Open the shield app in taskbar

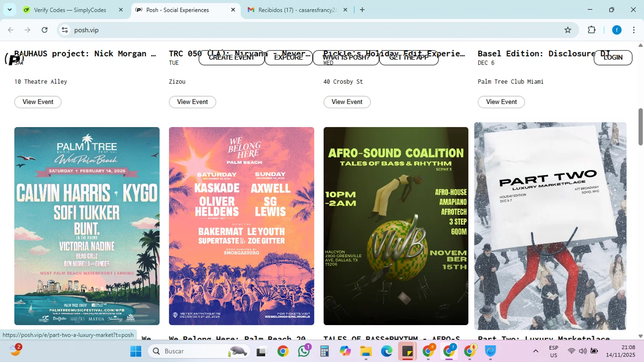pyautogui.click(x=491, y=351)
